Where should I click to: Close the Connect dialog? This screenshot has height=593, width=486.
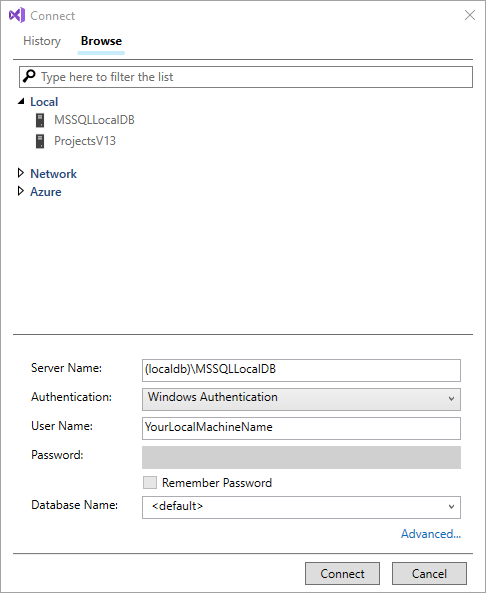click(470, 15)
